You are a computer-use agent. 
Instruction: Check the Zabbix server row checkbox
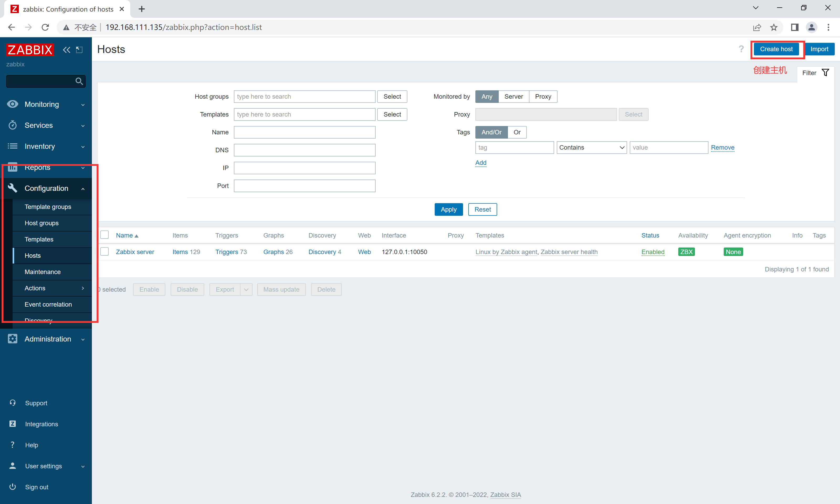pos(104,251)
